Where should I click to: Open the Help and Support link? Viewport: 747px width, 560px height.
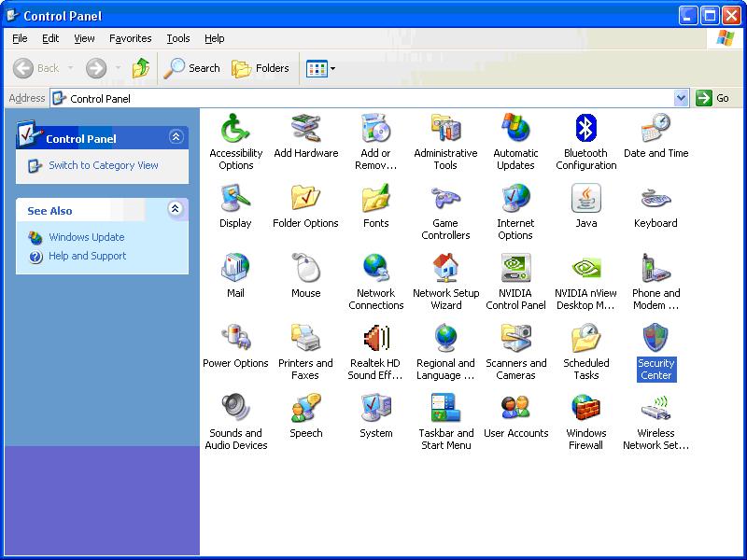[87, 256]
